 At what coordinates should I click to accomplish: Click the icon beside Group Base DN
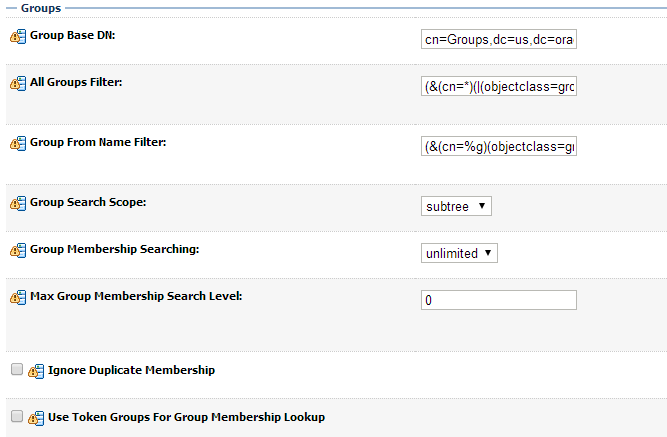18,37
